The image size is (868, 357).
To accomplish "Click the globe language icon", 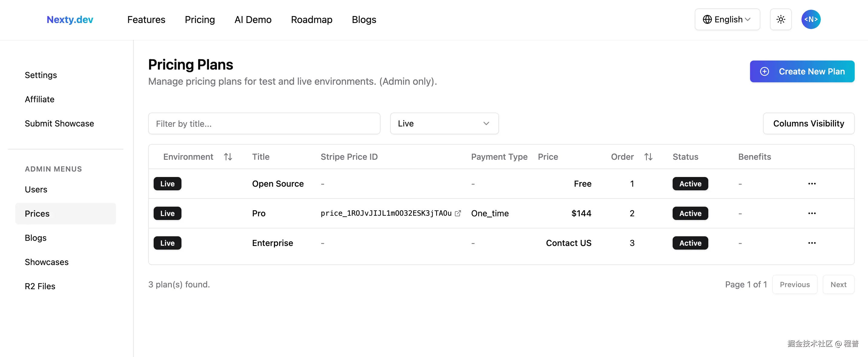I will [x=708, y=19].
